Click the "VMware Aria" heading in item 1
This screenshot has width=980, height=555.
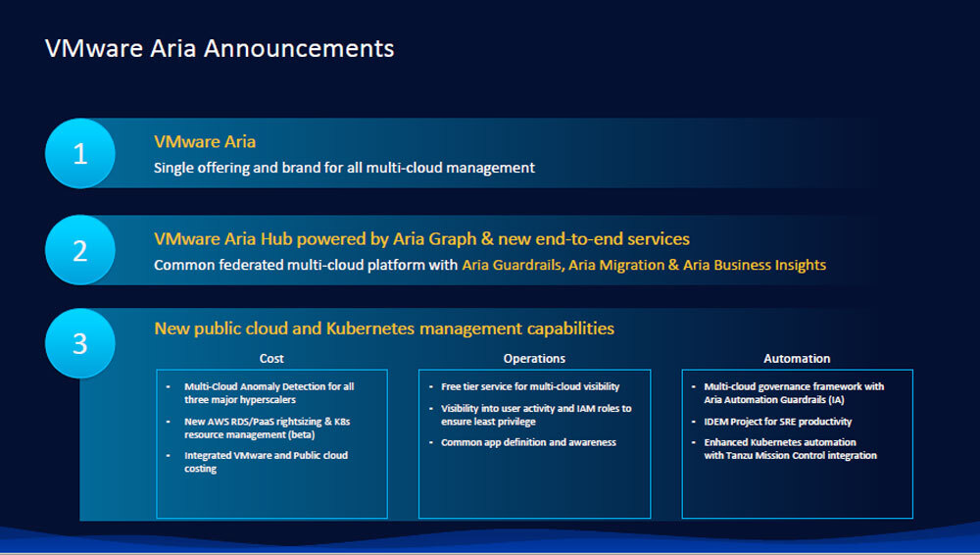(x=205, y=141)
